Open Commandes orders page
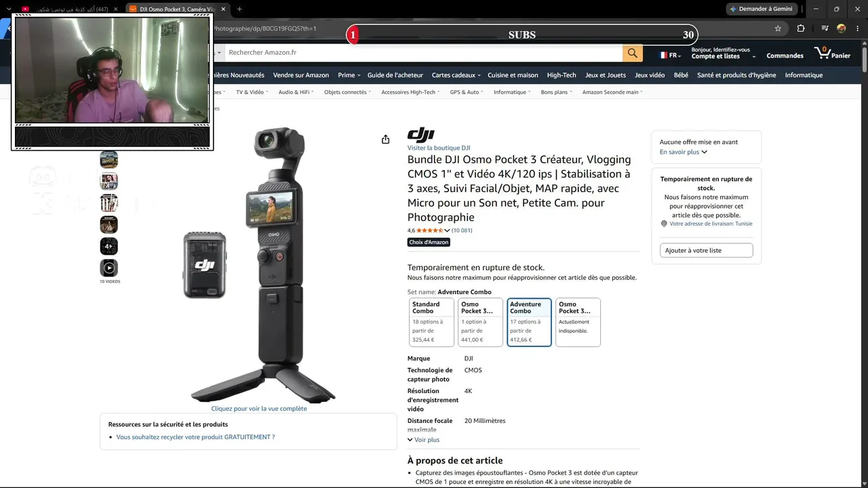This screenshot has width=868, height=488. 785,56
